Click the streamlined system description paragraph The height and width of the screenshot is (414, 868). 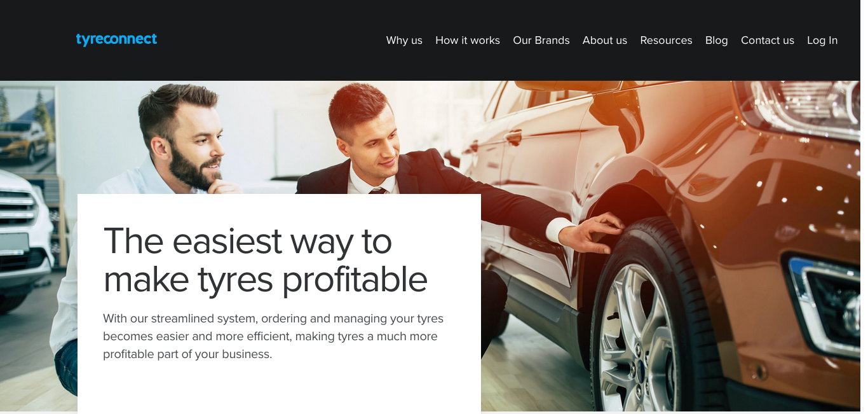tap(273, 336)
